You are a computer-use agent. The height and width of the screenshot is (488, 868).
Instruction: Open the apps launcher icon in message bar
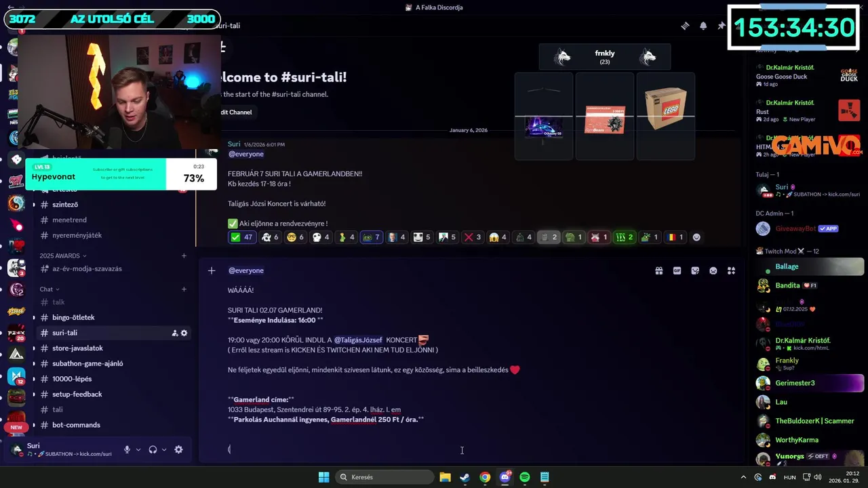(x=731, y=270)
